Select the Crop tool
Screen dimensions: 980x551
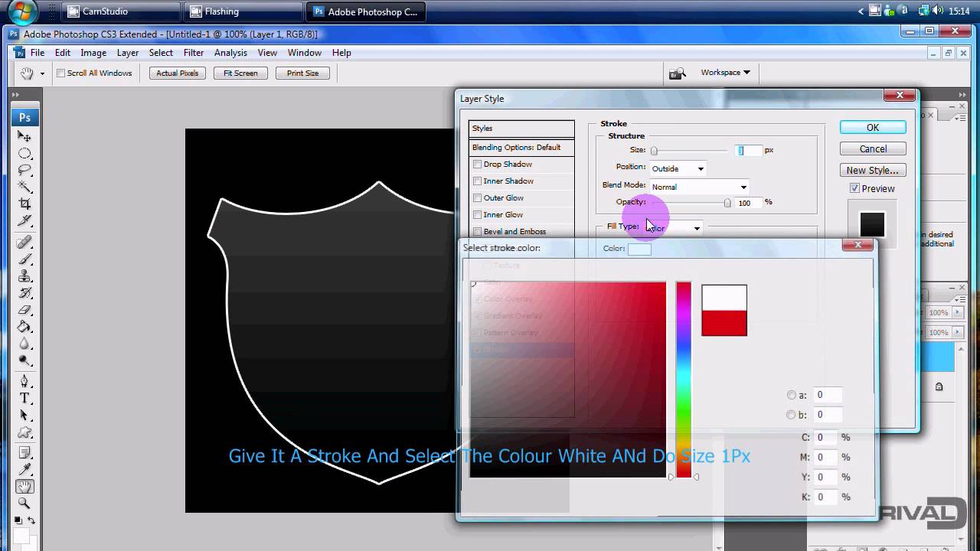tap(24, 204)
